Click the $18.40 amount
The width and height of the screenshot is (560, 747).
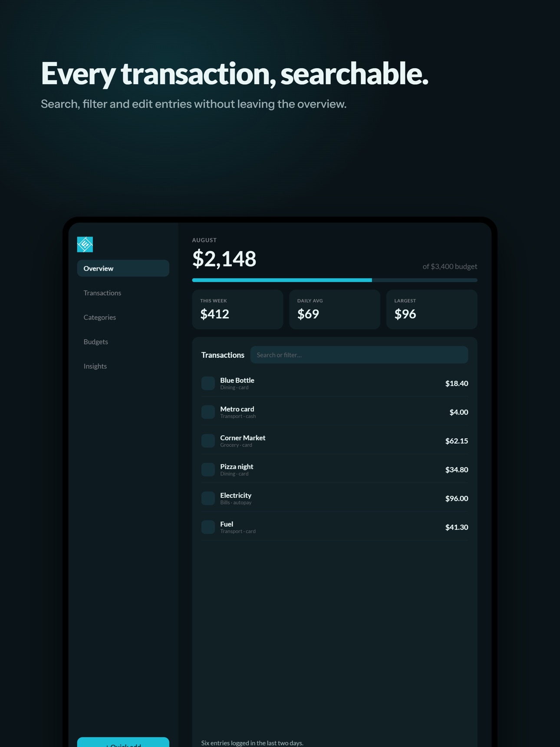457,383
